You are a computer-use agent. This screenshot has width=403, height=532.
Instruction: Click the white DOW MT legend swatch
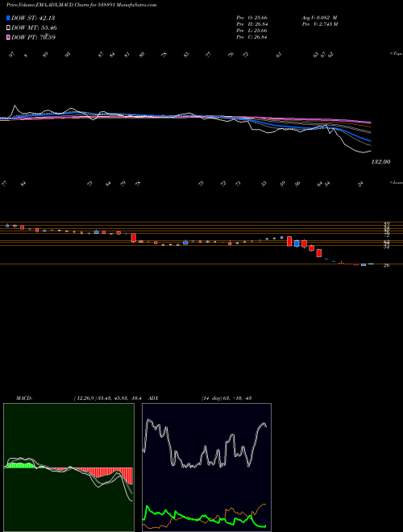8,28
